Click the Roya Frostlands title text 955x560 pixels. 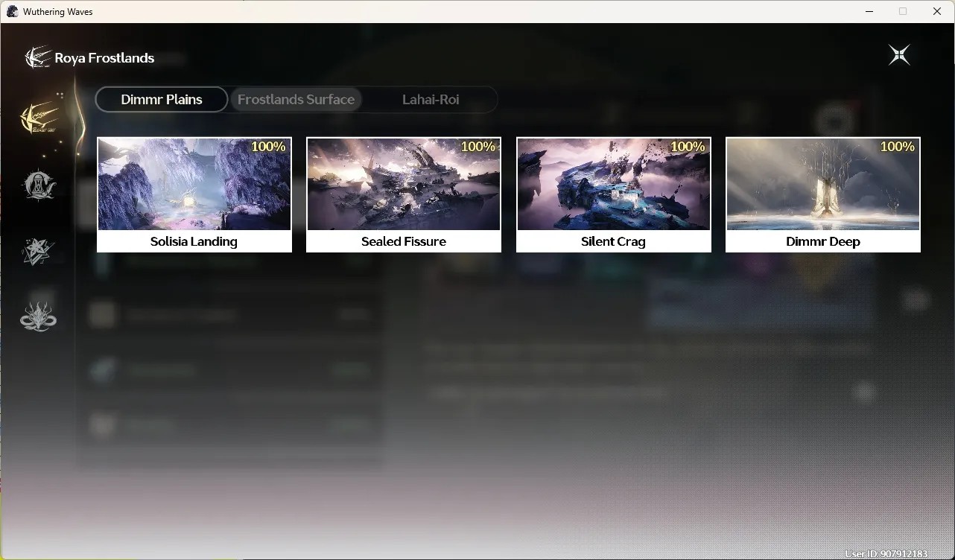[104, 58]
